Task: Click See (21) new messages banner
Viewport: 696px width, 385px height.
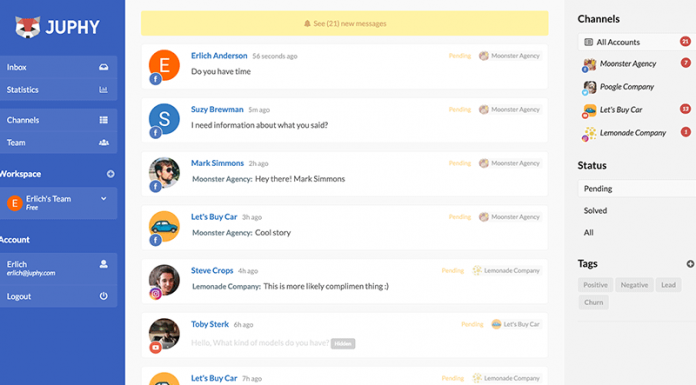Action: (344, 24)
